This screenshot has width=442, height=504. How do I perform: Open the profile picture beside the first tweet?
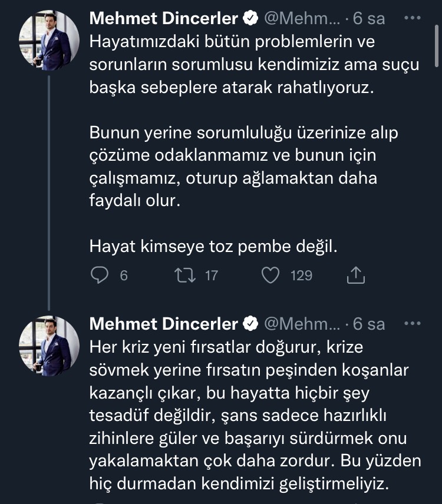point(50,40)
